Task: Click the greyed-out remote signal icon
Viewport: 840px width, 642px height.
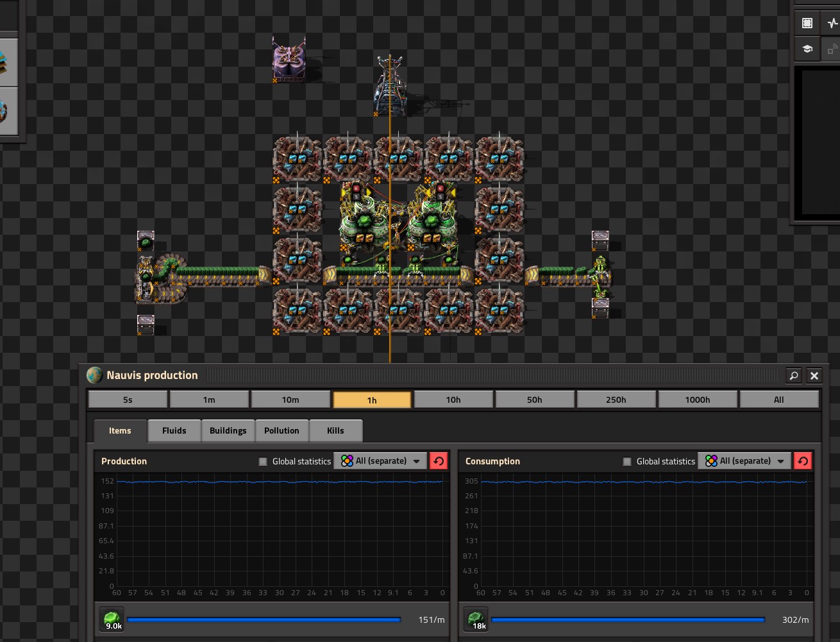Action: click(832, 49)
